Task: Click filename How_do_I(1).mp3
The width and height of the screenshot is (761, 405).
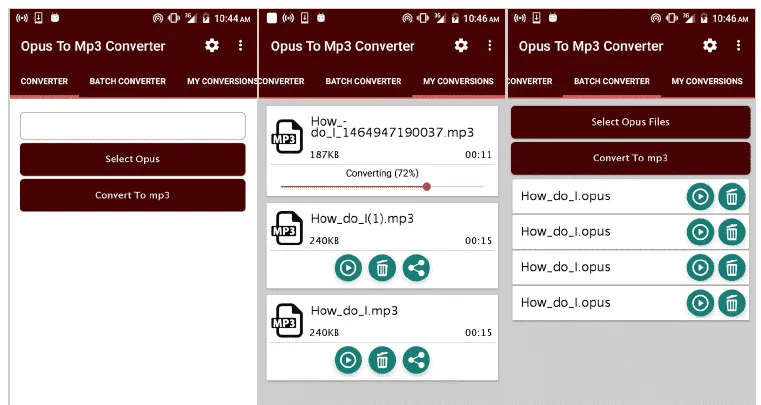Action: coord(362,219)
